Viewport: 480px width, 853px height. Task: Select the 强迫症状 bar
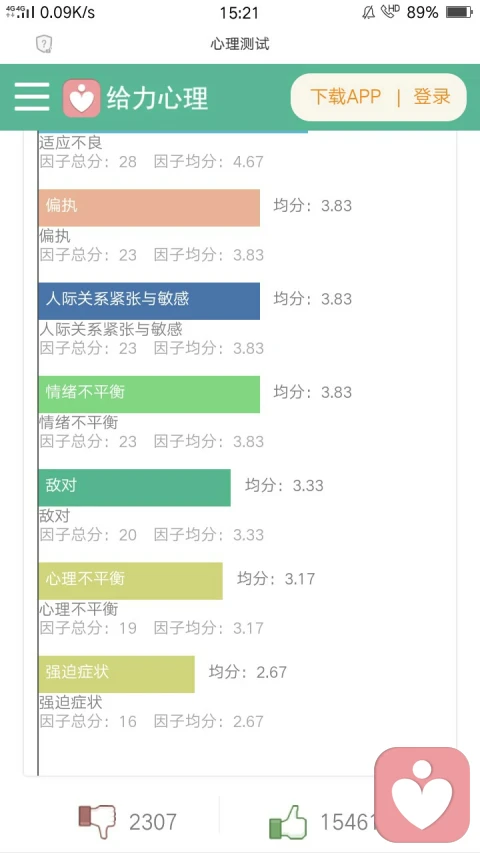pyautogui.click(x=116, y=674)
